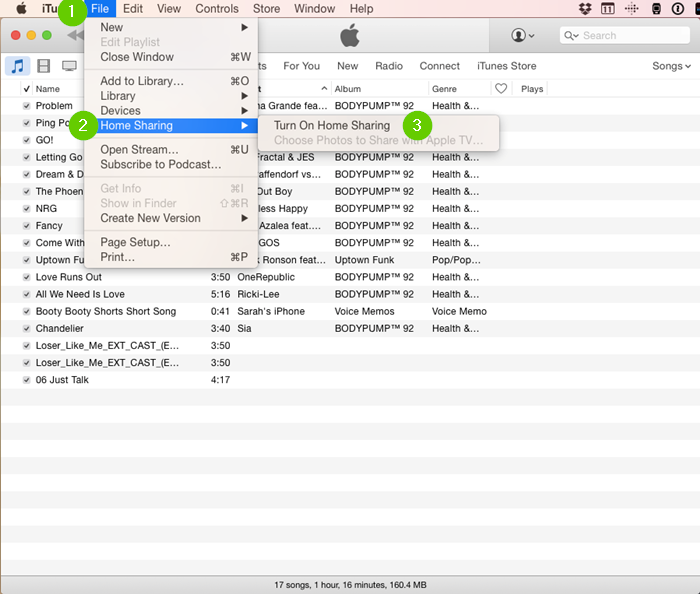Open the iTunes Store tab
Viewport: 700px width, 594px height.
click(x=506, y=66)
